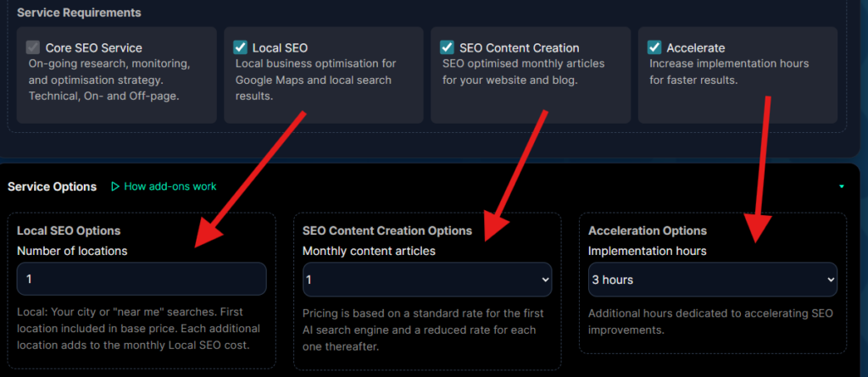868x377 pixels.
Task: Click the greyed-out Core SEO Service checkbox
Action: (x=33, y=47)
